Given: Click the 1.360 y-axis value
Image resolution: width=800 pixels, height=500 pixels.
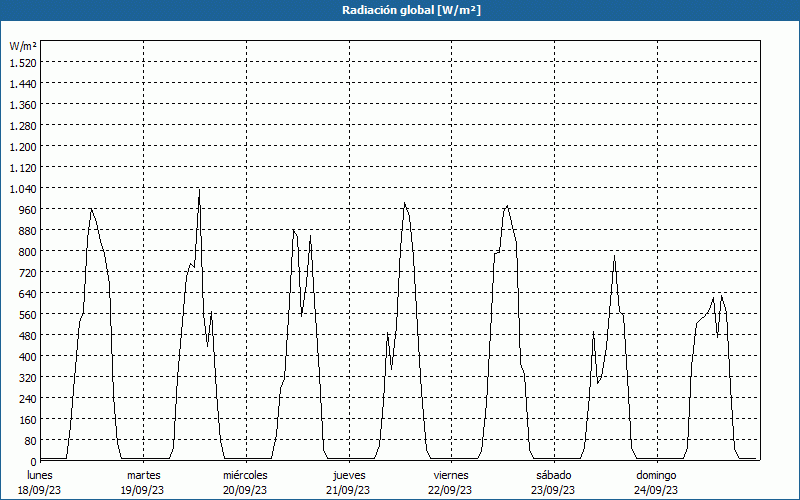Looking at the screenshot, I should (x=23, y=105).
